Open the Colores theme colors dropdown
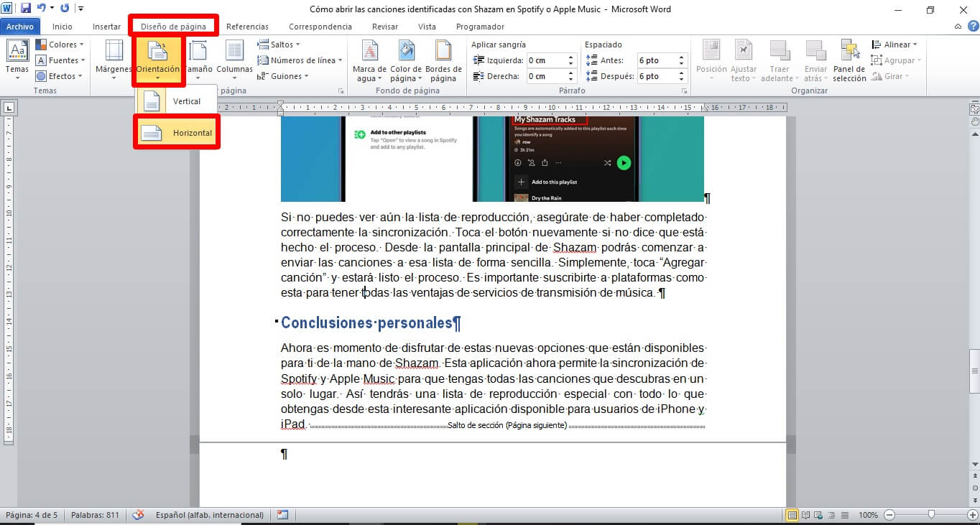980x525 pixels. [x=60, y=45]
